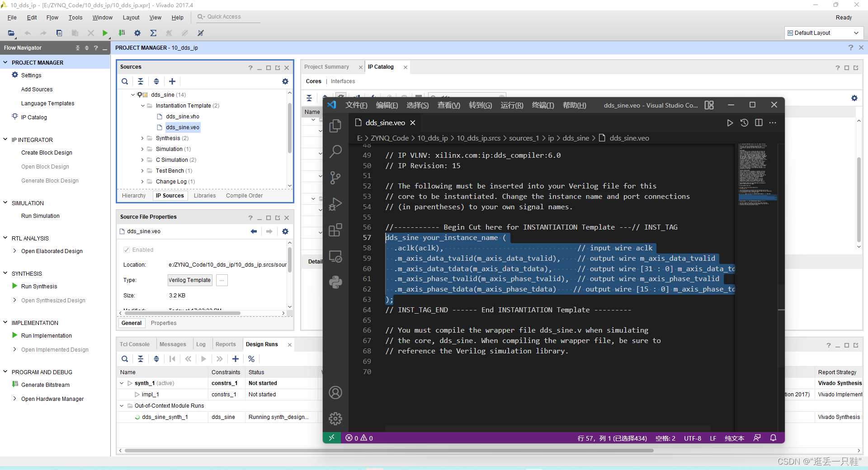Click Program device icon in Vivado toolbar
This screenshot has width=868, height=470.
122,33
